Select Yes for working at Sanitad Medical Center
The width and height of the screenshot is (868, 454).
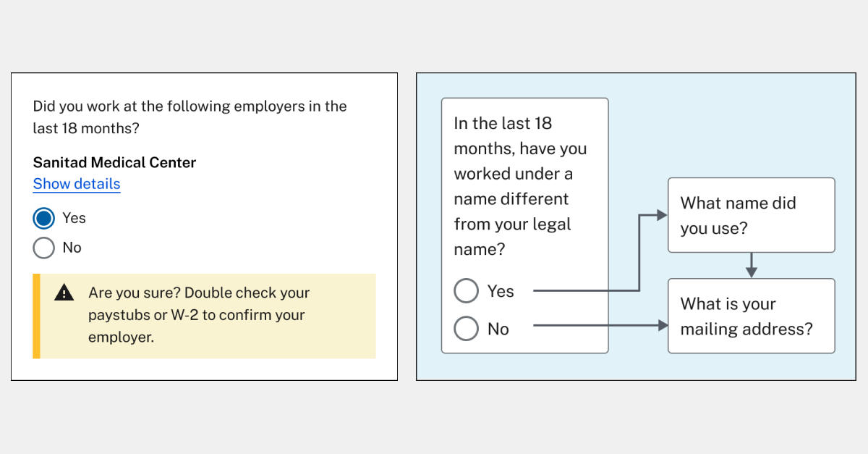tap(43, 217)
